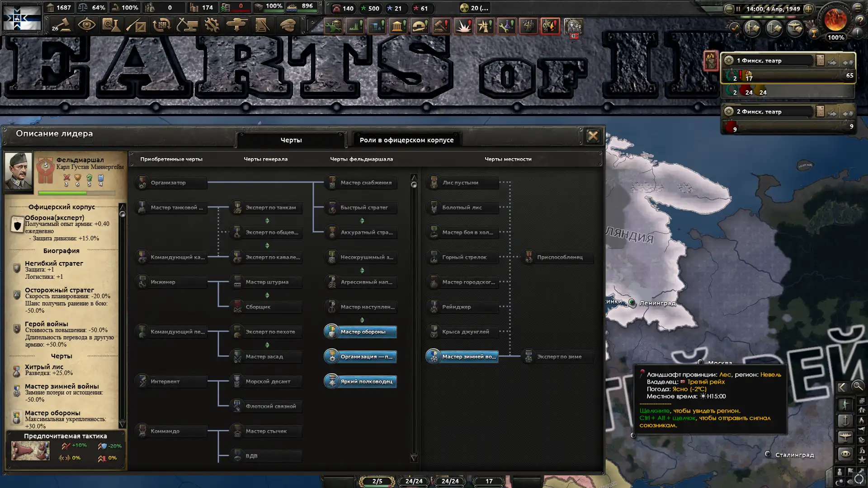This screenshot has width=868, height=488.
Task: Select the army row showing 65 divisions
Action: pos(788,75)
